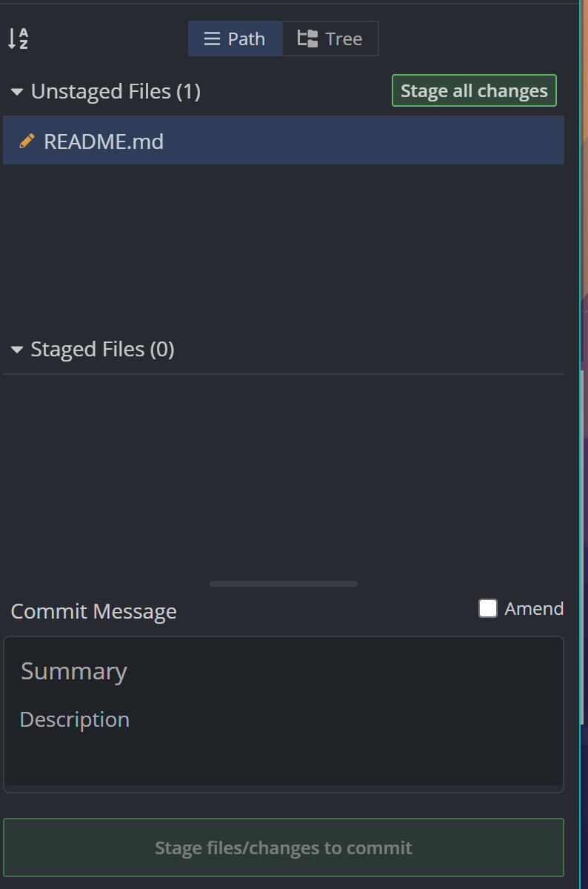
Task: Click Stage files/changes to commit button
Action: point(283,848)
